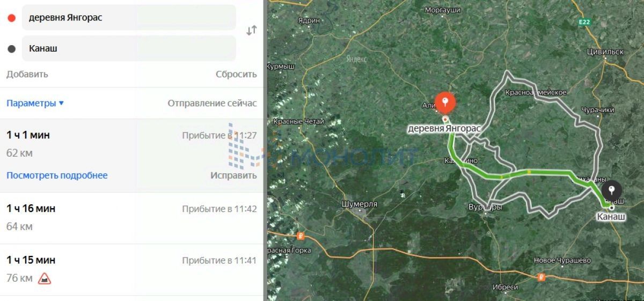Click the toll ruble marker near Красная Горка
Image resolution: width=644 pixels, height=301 pixels.
(301, 236)
